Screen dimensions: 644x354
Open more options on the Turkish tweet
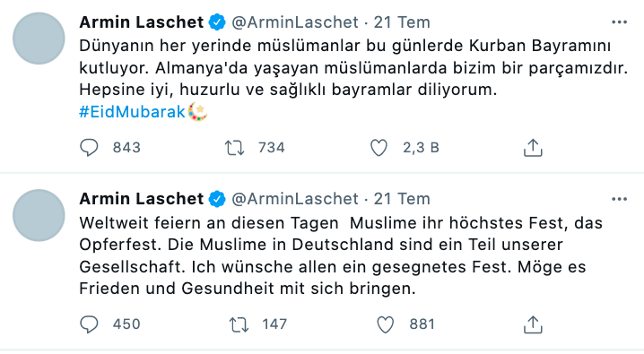pos(620,22)
